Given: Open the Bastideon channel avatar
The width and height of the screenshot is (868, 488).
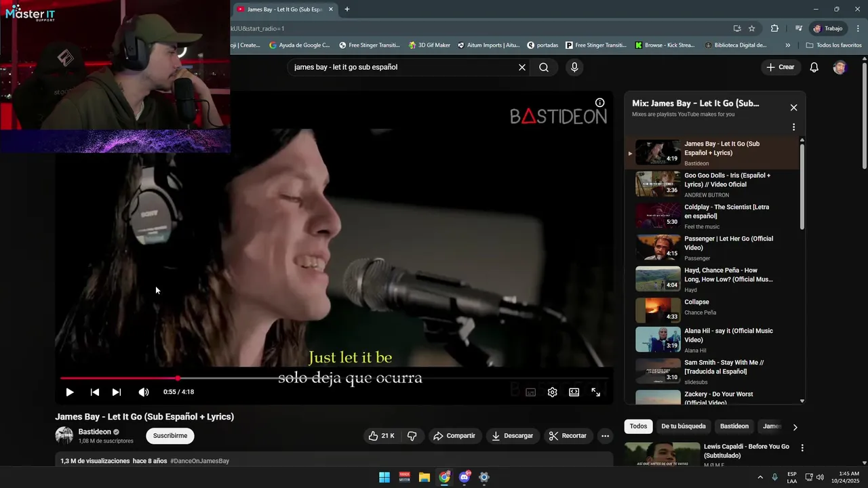Looking at the screenshot, I should pyautogui.click(x=64, y=436).
